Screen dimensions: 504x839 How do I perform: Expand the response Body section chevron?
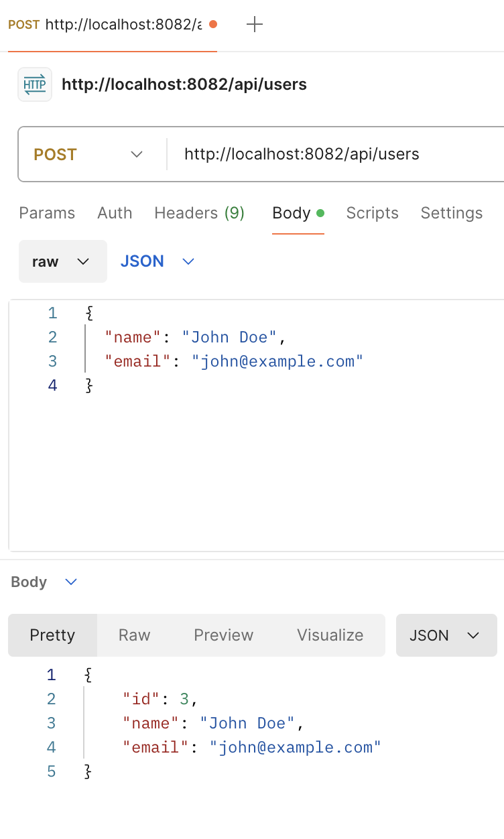(71, 582)
